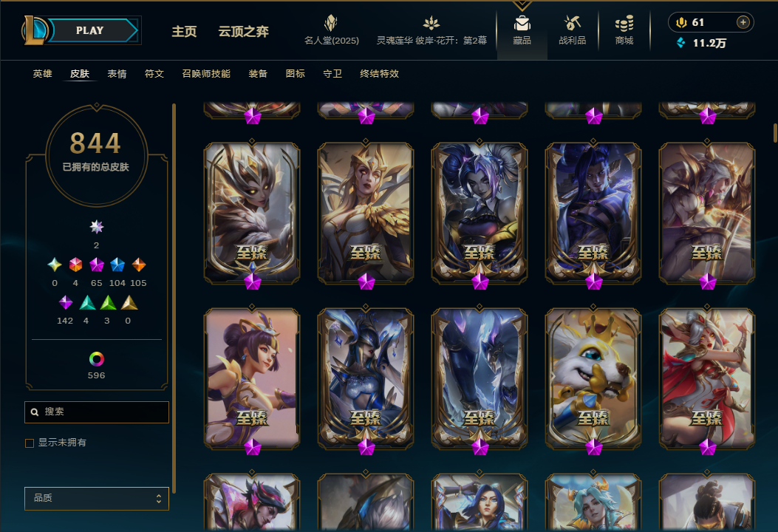Click the League of Legends logo emblem
This screenshot has width=778, height=532.
tap(35, 30)
